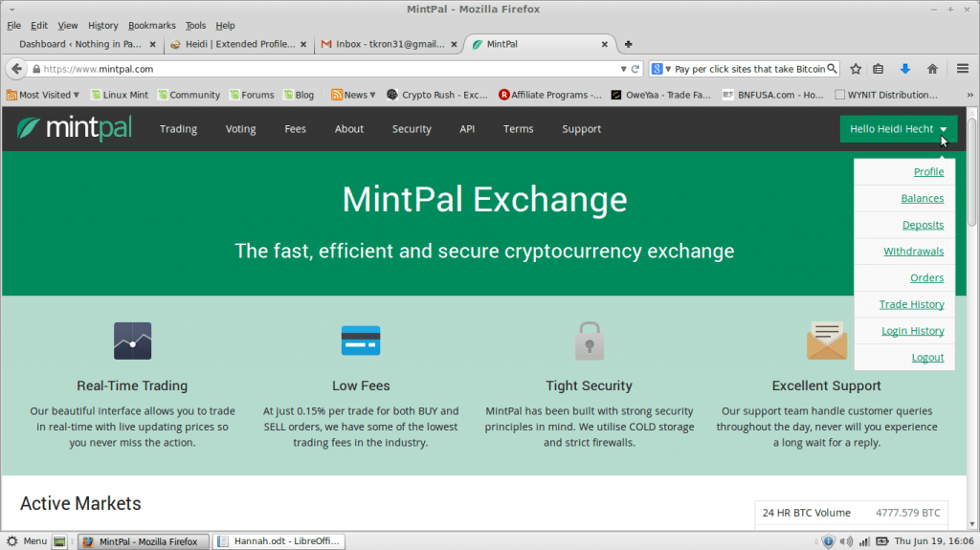The image size is (980, 550).
Task: Switch to Hannah.odt LibreOffice taskbar window
Action: 278,541
